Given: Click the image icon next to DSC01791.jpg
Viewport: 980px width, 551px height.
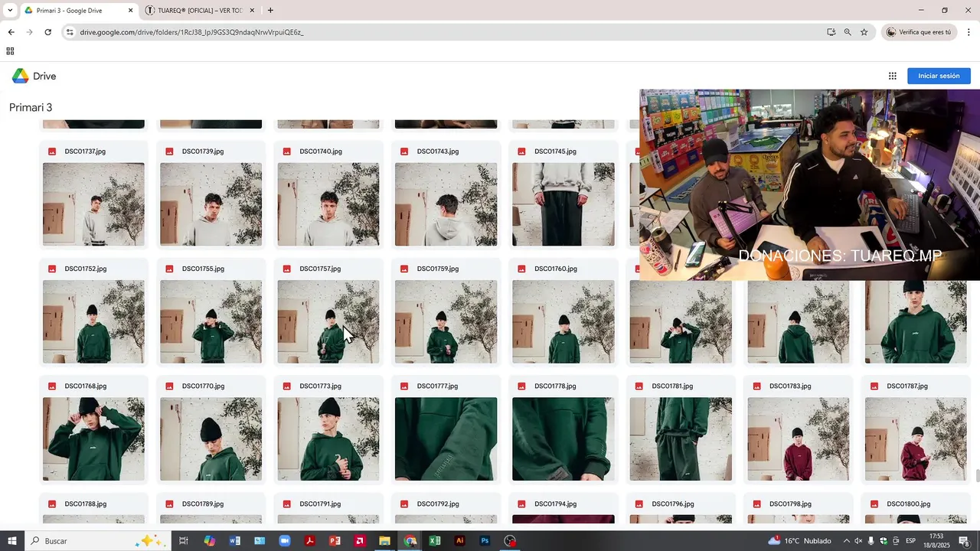Looking at the screenshot, I should [x=287, y=504].
